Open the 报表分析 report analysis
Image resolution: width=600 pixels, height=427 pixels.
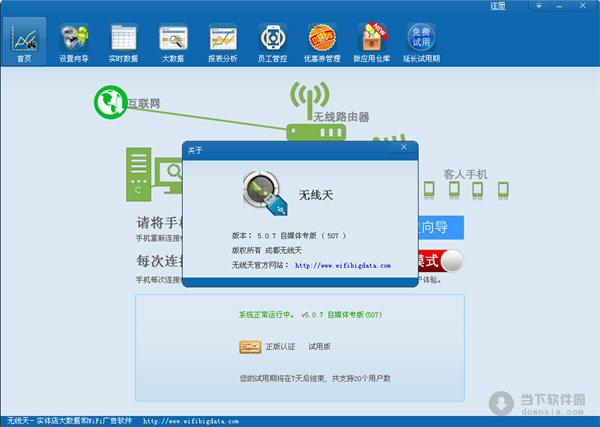pos(223,42)
